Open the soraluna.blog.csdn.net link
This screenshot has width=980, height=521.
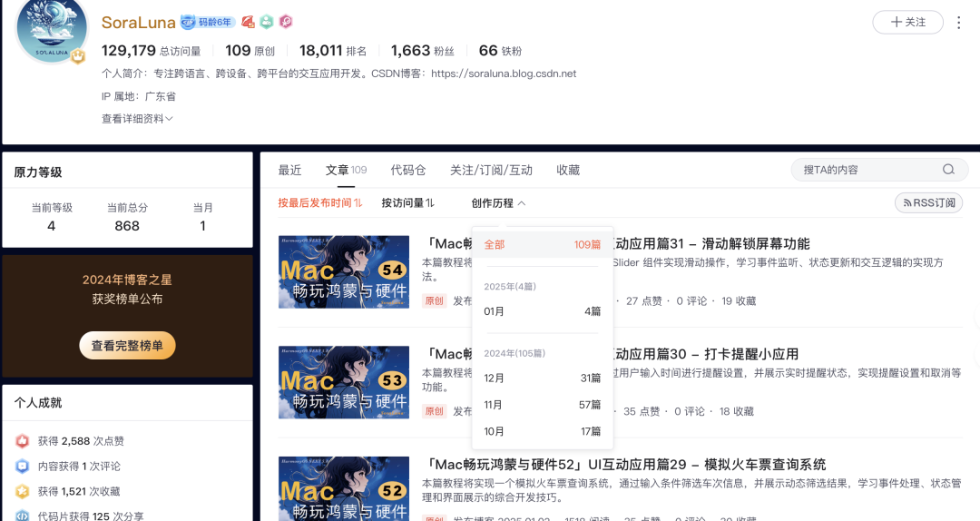[504, 74]
